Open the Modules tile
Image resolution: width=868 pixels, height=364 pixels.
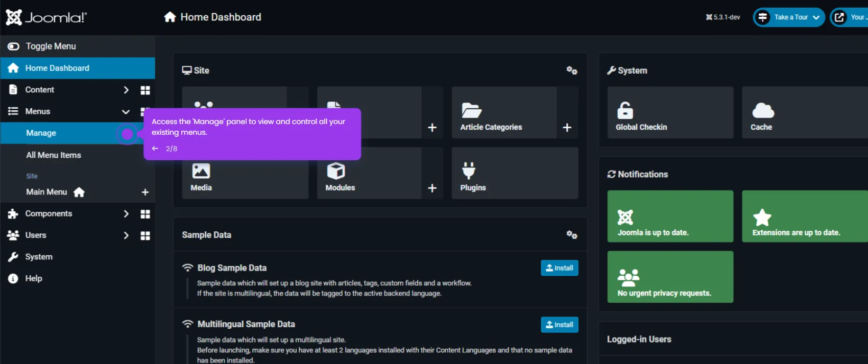coord(369,173)
